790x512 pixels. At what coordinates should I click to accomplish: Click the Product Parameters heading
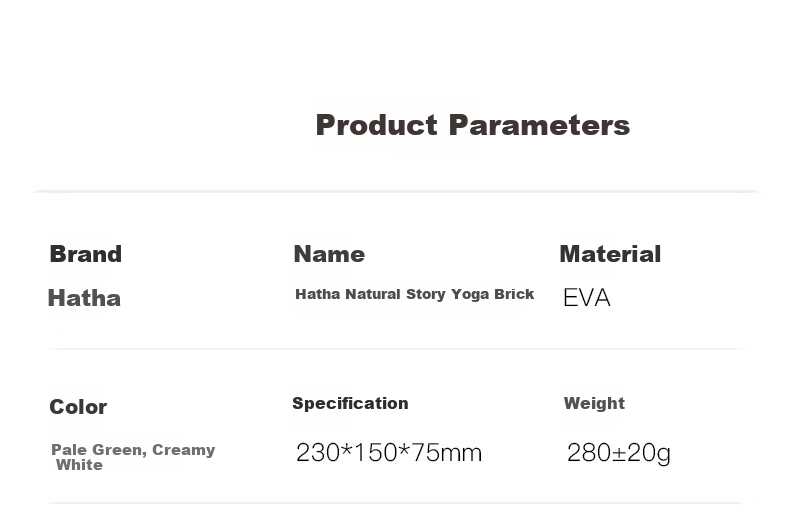(473, 125)
